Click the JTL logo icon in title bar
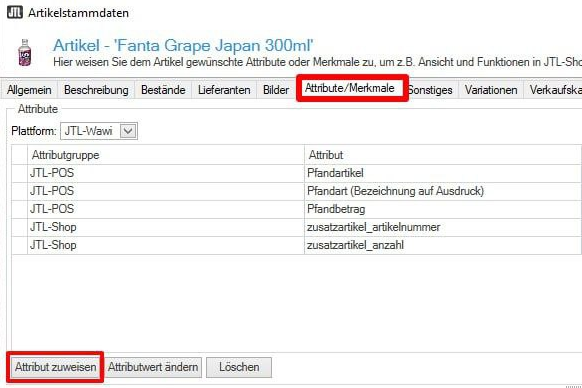Image resolution: width=582 pixels, height=388 pixels. (x=15, y=12)
